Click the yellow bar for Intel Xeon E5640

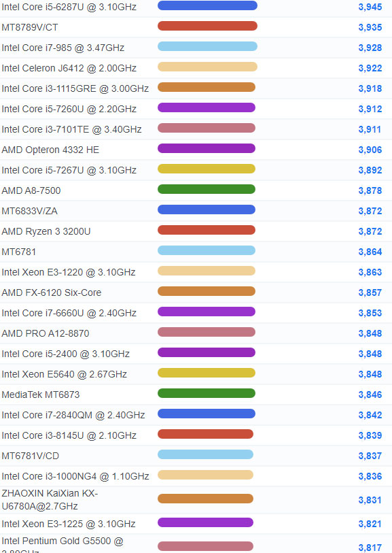[207, 373]
